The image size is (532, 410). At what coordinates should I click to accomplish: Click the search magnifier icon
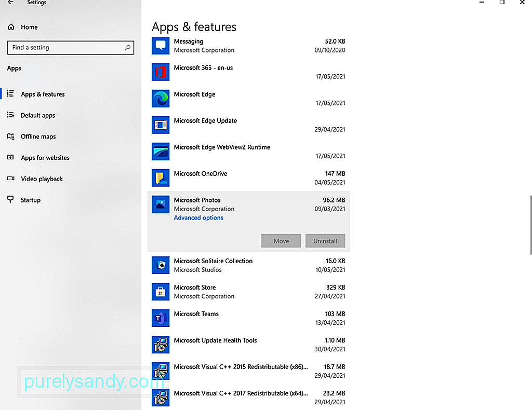[x=128, y=47]
